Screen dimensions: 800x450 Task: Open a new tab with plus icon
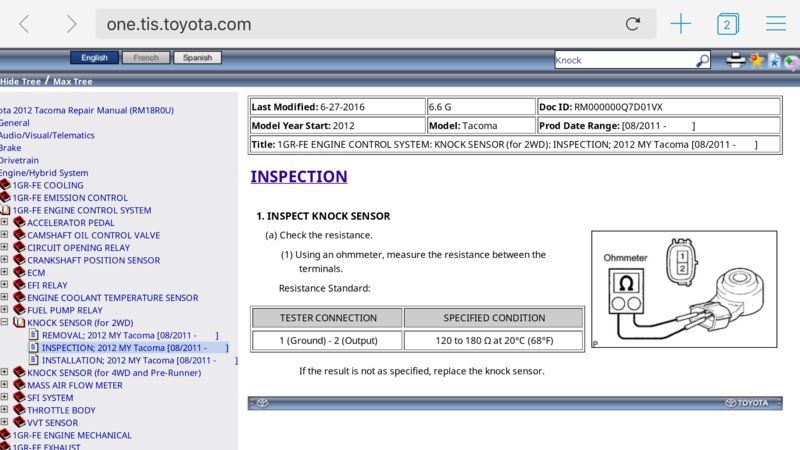pos(681,24)
